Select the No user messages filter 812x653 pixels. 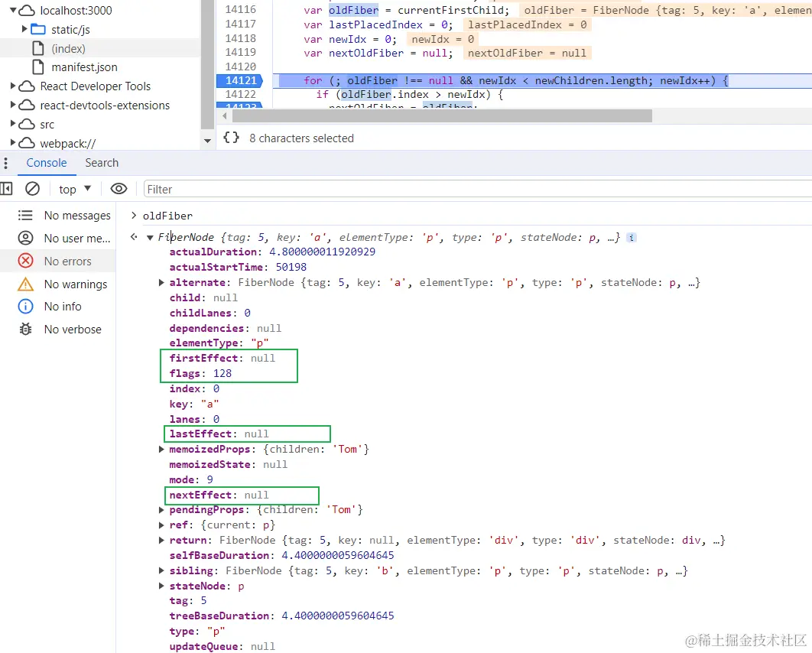pyautogui.click(x=58, y=238)
